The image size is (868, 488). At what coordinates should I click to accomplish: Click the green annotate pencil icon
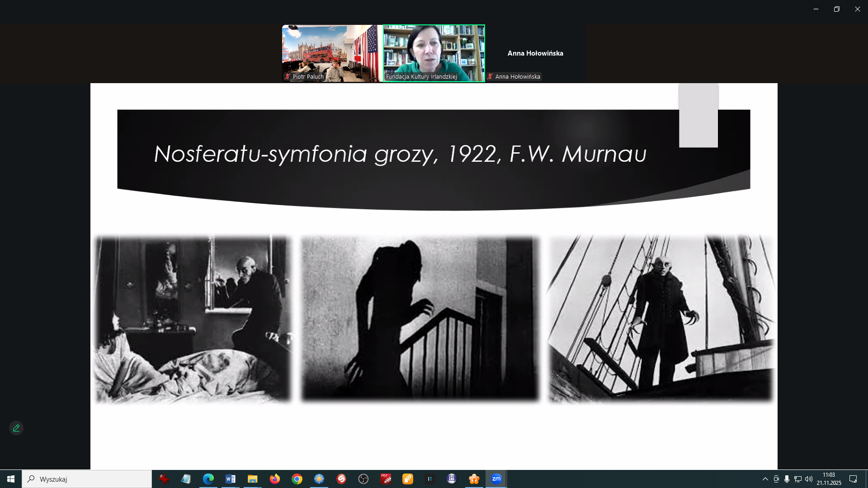pos(16,428)
